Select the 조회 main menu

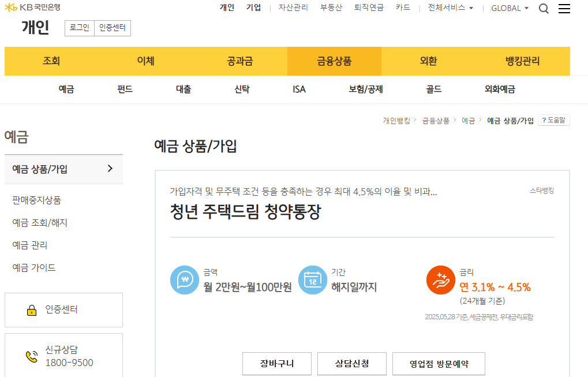(52, 61)
